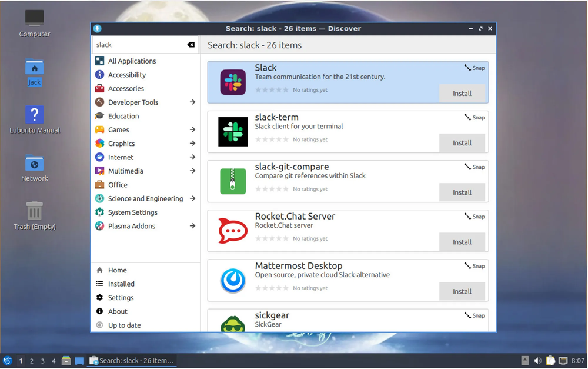
Task: Click the Plasma Addons icon
Action: (99, 226)
